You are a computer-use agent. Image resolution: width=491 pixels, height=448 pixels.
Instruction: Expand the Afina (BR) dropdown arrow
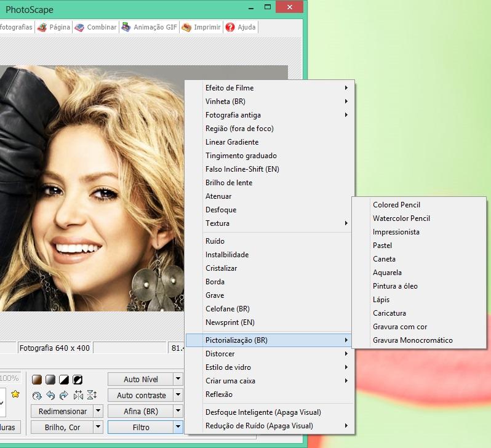178,411
